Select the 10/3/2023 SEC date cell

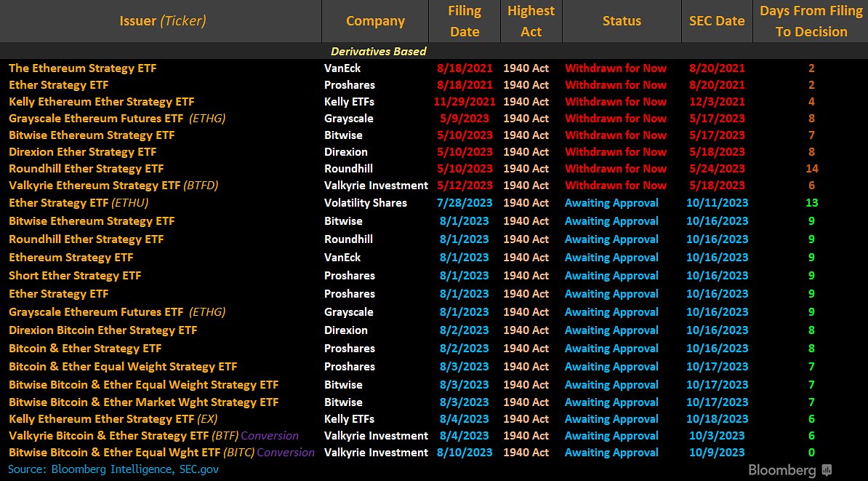point(717,436)
